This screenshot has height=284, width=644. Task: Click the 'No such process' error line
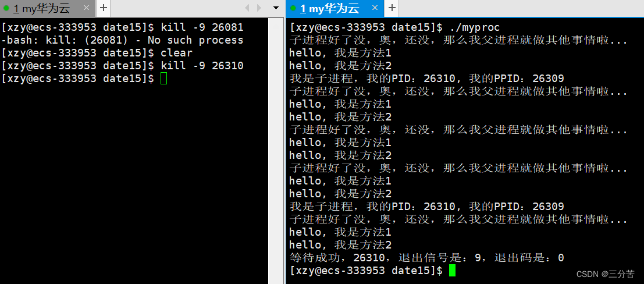[x=122, y=40]
